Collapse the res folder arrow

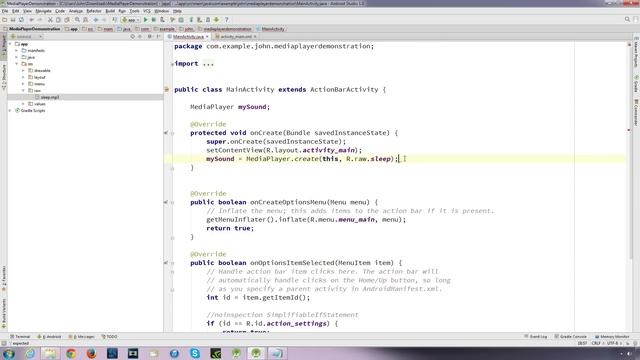pyautogui.click(x=17, y=64)
